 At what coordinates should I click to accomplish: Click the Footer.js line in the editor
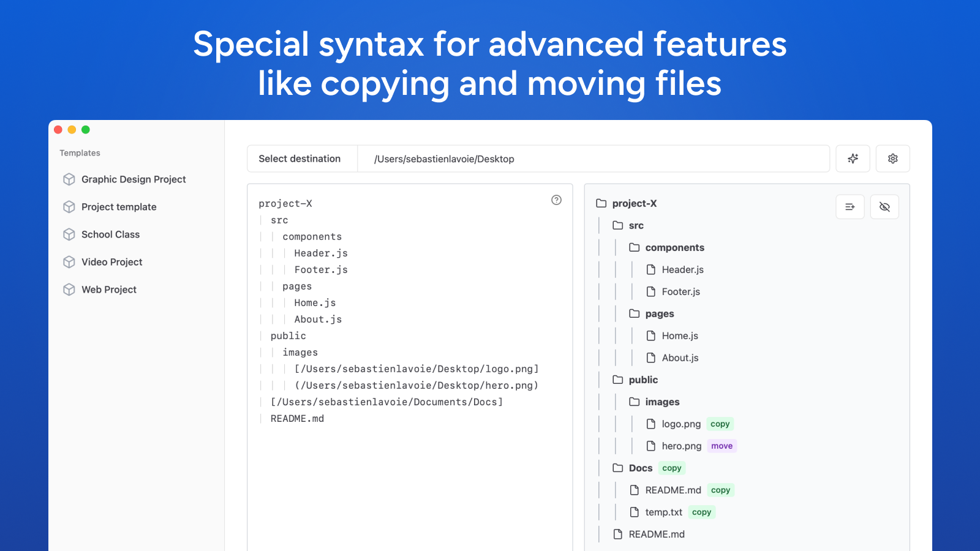pos(321,269)
